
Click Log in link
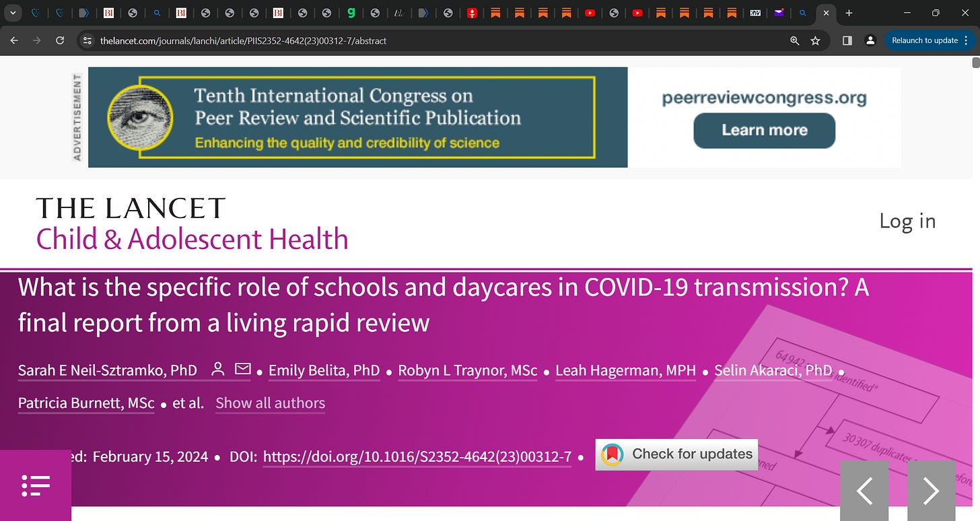click(907, 221)
